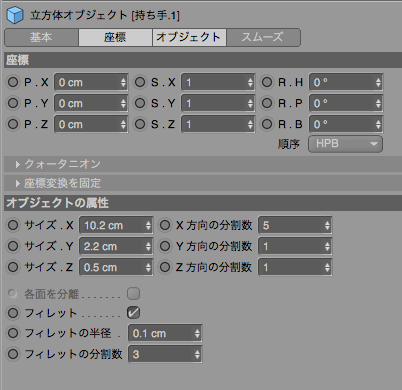Toggle the サイズ.Z keyframe circle
402x390 pixels.
tap(13, 267)
